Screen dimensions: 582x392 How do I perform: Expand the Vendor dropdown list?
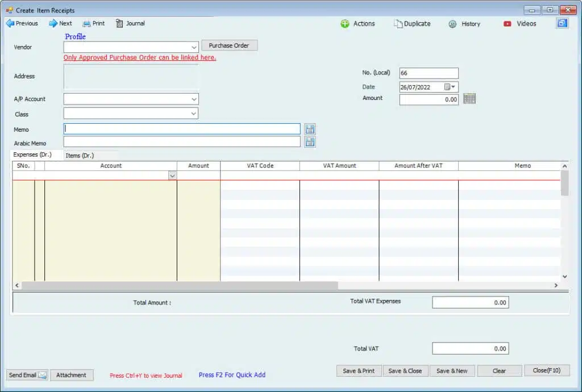pos(194,47)
